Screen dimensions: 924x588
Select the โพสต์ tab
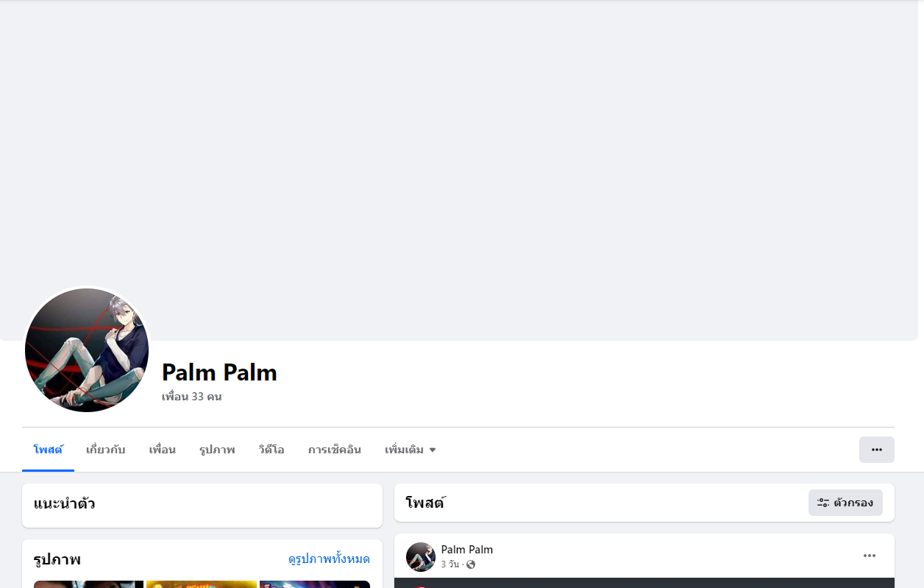(48, 450)
